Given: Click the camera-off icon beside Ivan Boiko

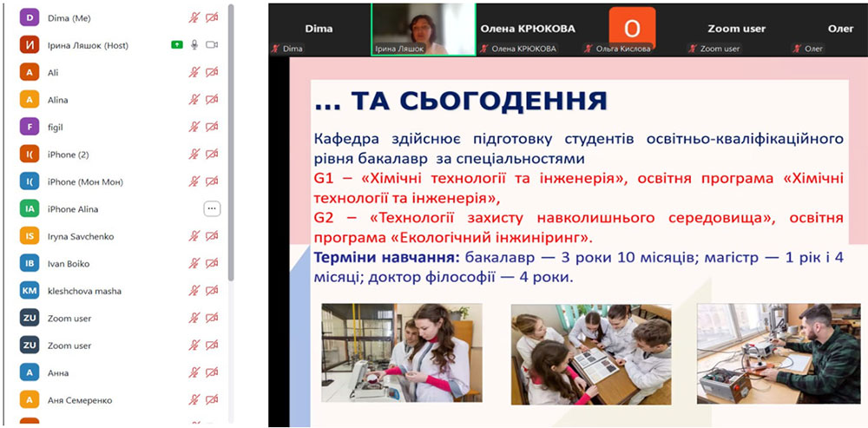Looking at the screenshot, I should (212, 263).
